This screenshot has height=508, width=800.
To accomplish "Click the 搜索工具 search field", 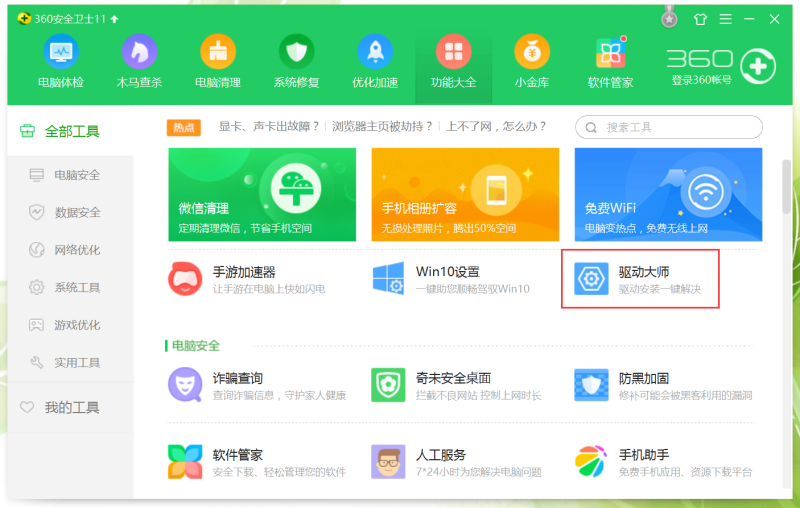I will (x=669, y=128).
